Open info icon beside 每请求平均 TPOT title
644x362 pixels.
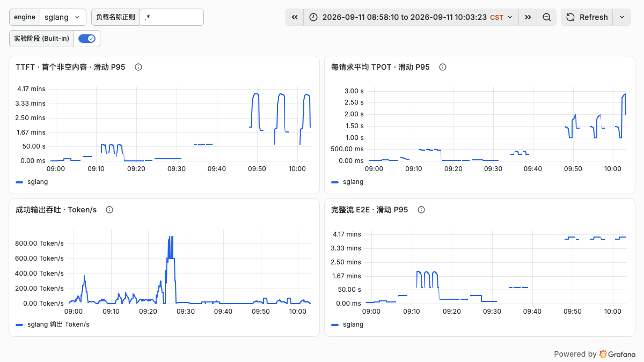tap(442, 67)
